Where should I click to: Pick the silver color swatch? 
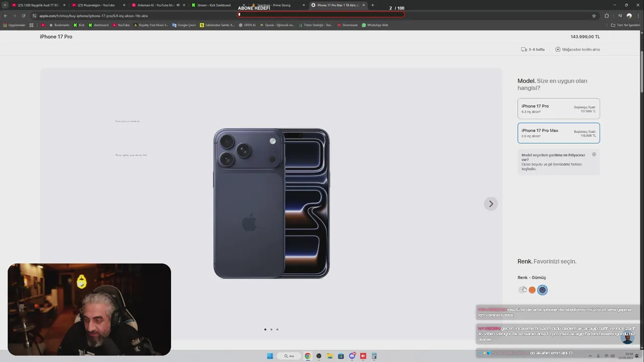point(522,290)
